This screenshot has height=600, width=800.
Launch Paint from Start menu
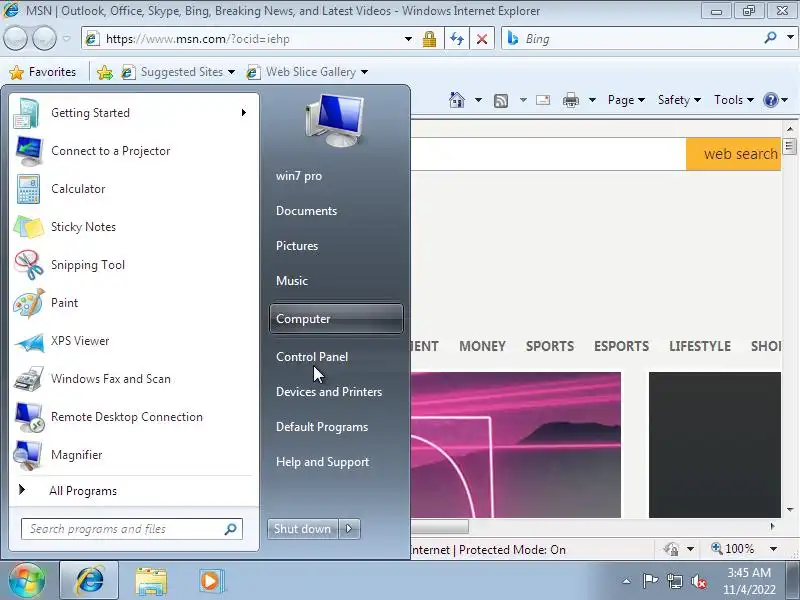pos(133,303)
